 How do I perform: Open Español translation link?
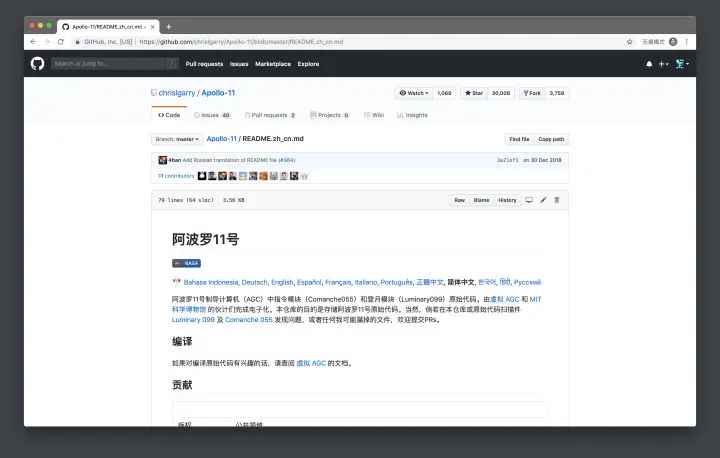[x=309, y=282]
